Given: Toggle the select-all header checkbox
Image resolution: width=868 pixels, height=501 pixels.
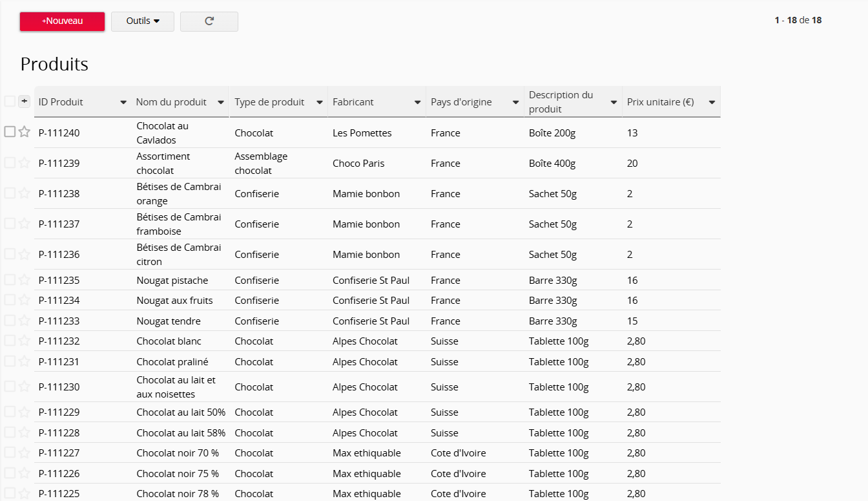Looking at the screenshot, I should point(10,101).
